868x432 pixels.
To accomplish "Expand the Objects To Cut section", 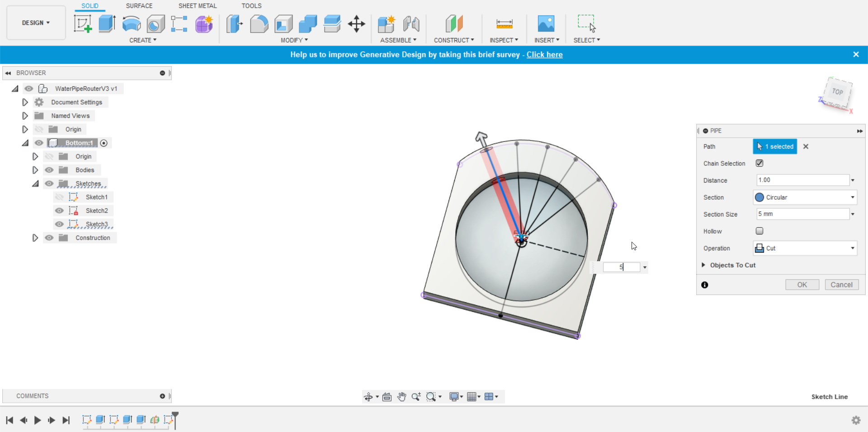I will [729, 265].
